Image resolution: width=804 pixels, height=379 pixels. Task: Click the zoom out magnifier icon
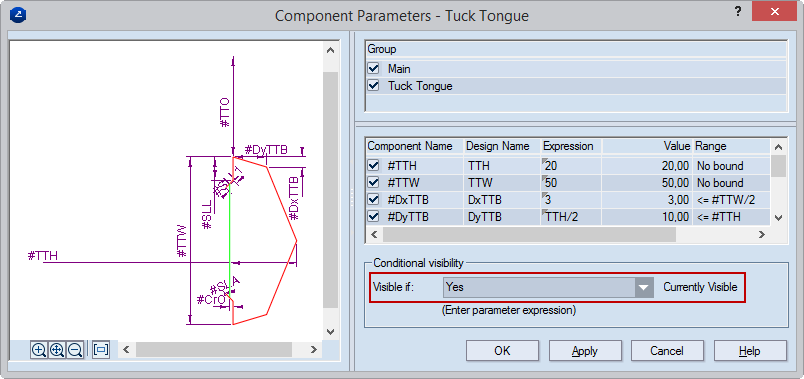(x=75, y=350)
